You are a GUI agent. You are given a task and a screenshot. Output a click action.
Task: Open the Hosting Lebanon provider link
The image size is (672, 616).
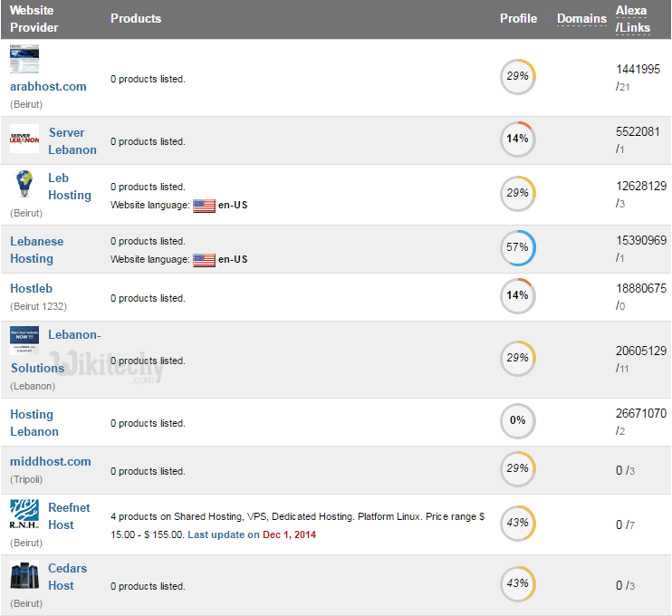pos(34,423)
